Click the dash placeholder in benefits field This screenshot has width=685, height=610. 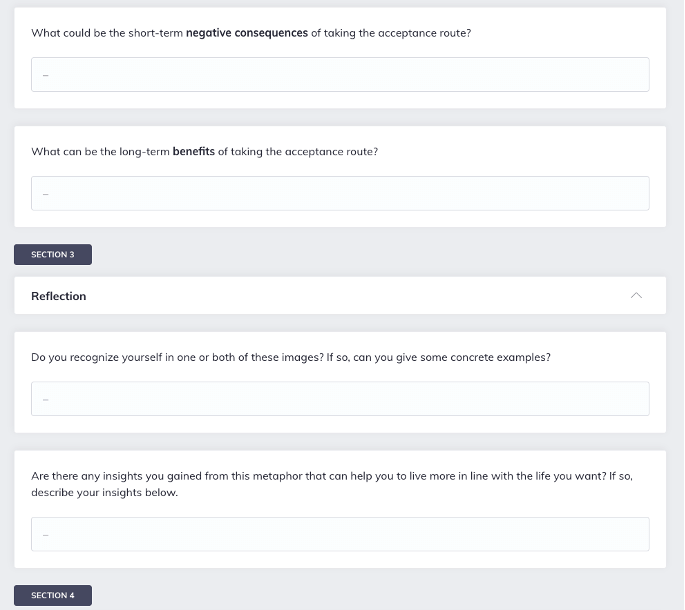(45, 194)
